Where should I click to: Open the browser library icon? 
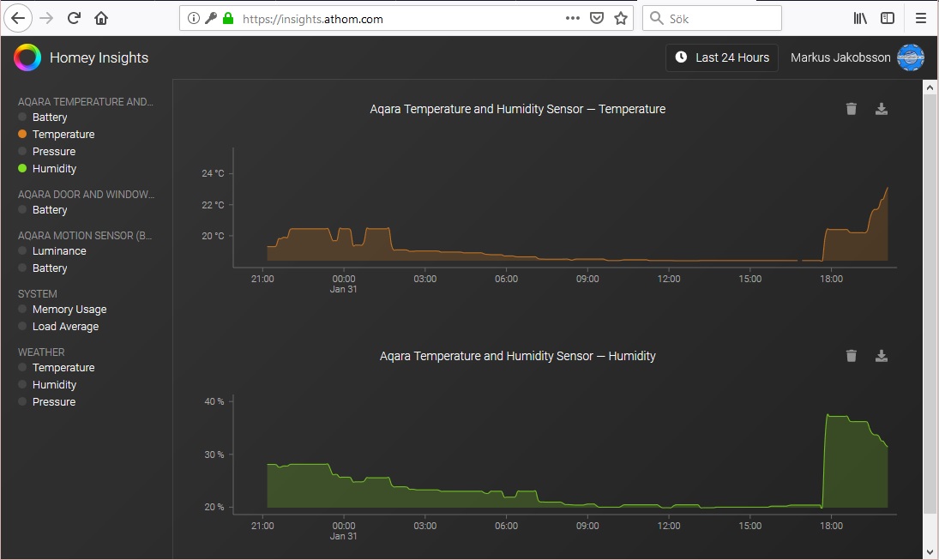point(860,19)
